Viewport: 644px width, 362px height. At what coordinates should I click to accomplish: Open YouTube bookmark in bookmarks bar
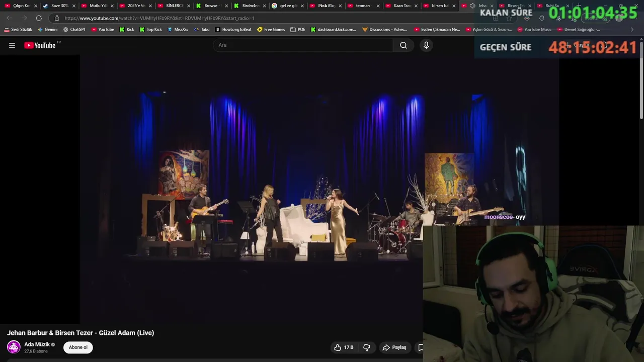click(103, 30)
